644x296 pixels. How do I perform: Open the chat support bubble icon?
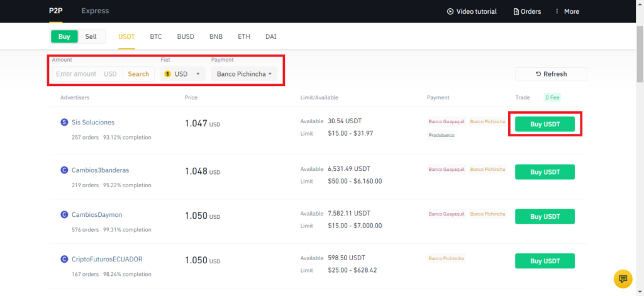(x=623, y=279)
